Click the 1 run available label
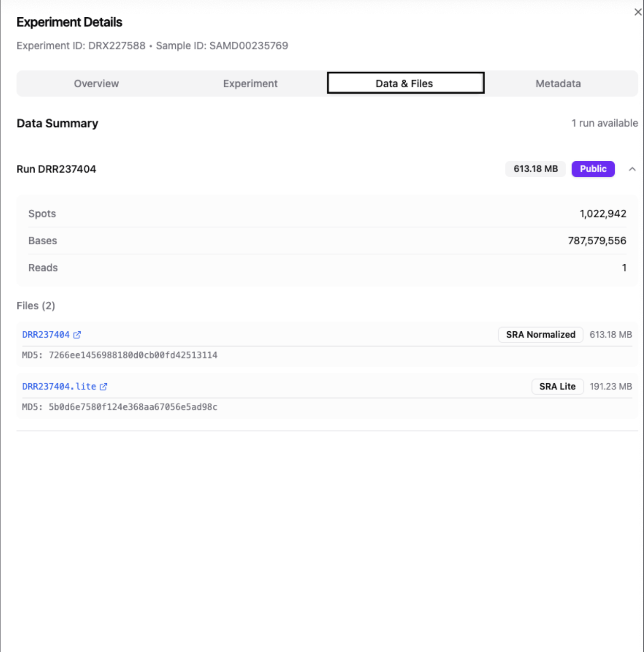 pyautogui.click(x=604, y=123)
